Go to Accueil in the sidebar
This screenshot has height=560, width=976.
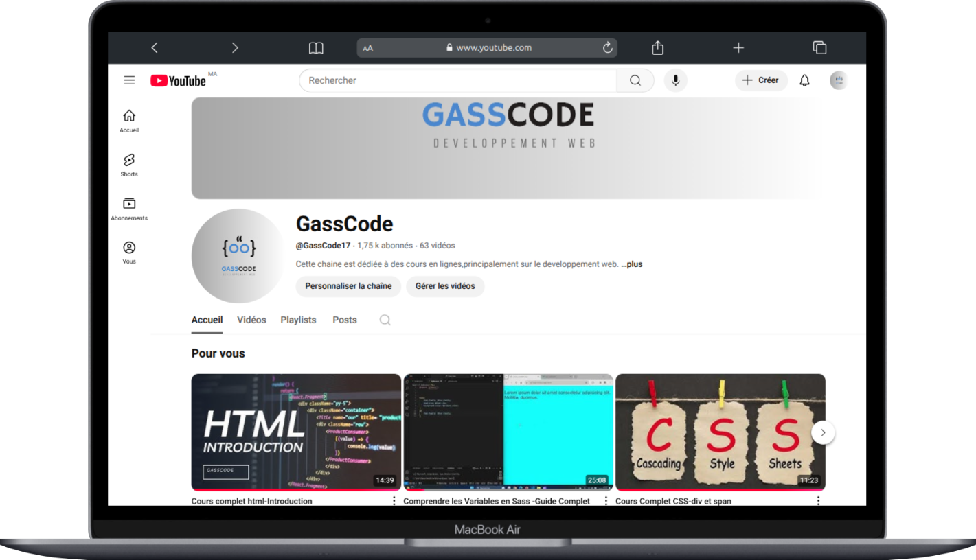(129, 121)
